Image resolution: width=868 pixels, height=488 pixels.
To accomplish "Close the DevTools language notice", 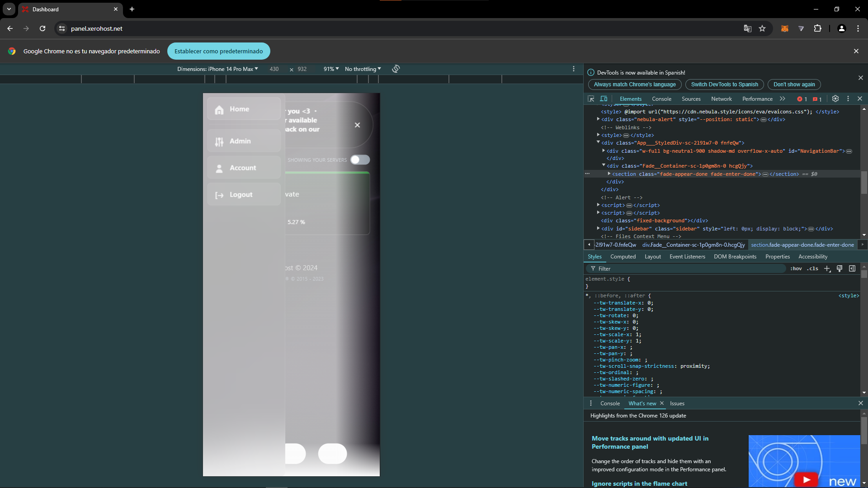I will 861,78.
